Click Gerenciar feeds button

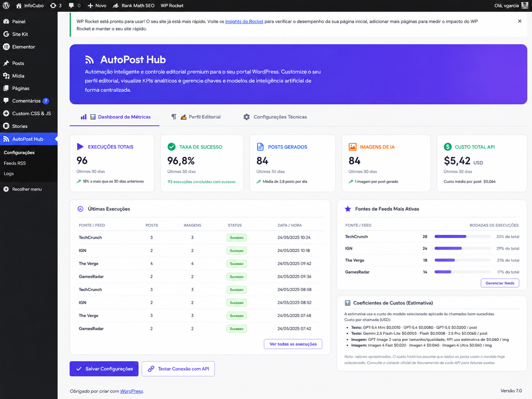(500, 283)
